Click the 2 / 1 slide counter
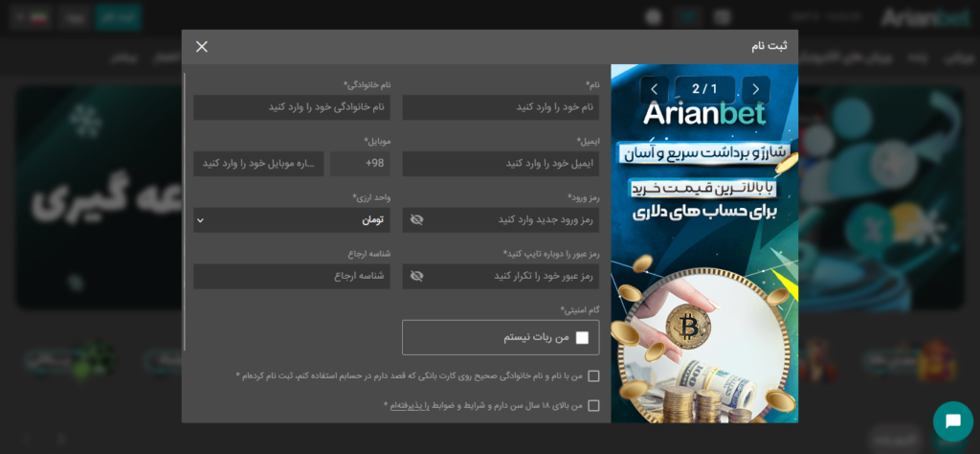Viewport: 980px width, 454px height. (705, 89)
